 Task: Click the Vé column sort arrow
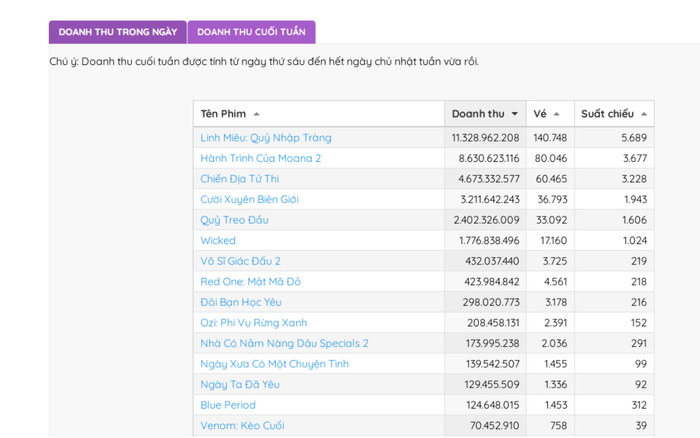557,114
